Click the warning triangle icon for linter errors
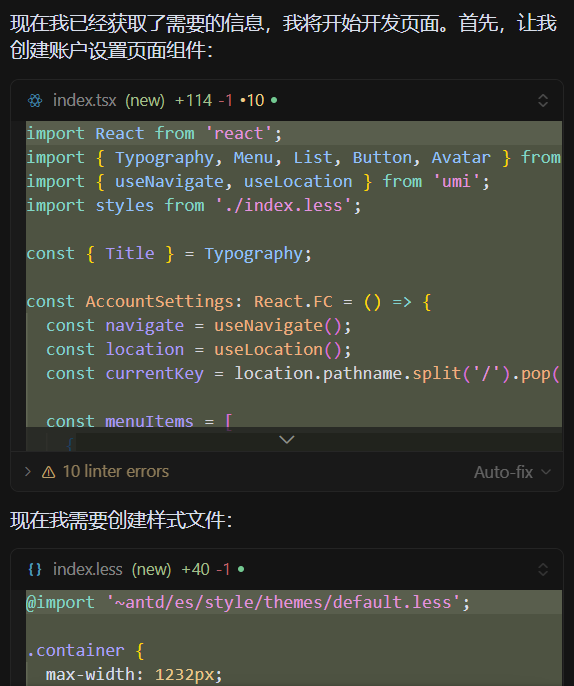Screen dimensions: 574x686 coord(49,472)
